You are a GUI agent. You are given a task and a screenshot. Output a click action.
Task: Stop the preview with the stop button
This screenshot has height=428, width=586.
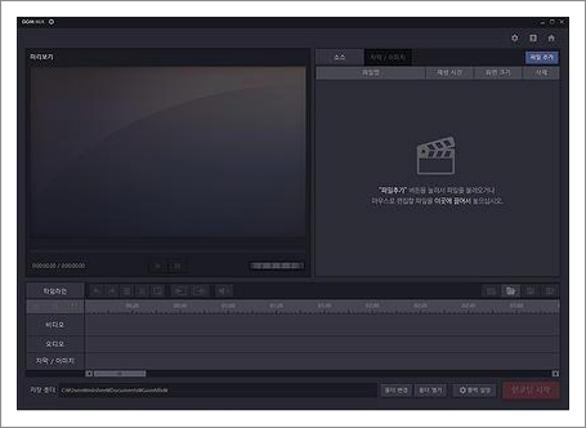[x=177, y=266]
